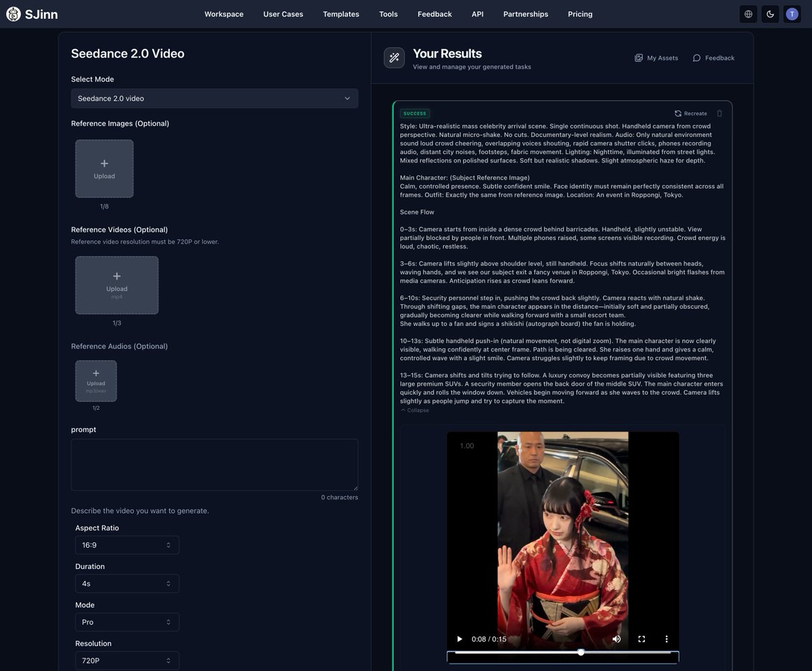
Task: Click plus icon in Reference Images upload
Action: (104, 164)
